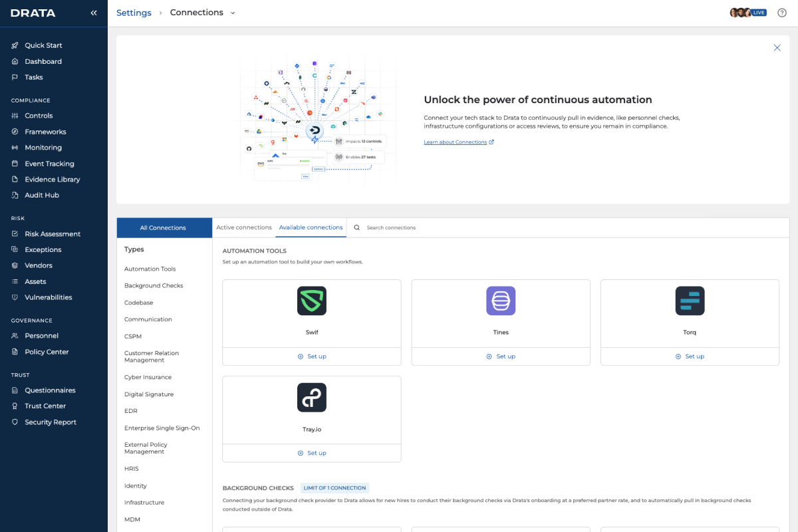This screenshot has width=798, height=532.
Task: Select the Available connections tab
Action: click(x=311, y=227)
